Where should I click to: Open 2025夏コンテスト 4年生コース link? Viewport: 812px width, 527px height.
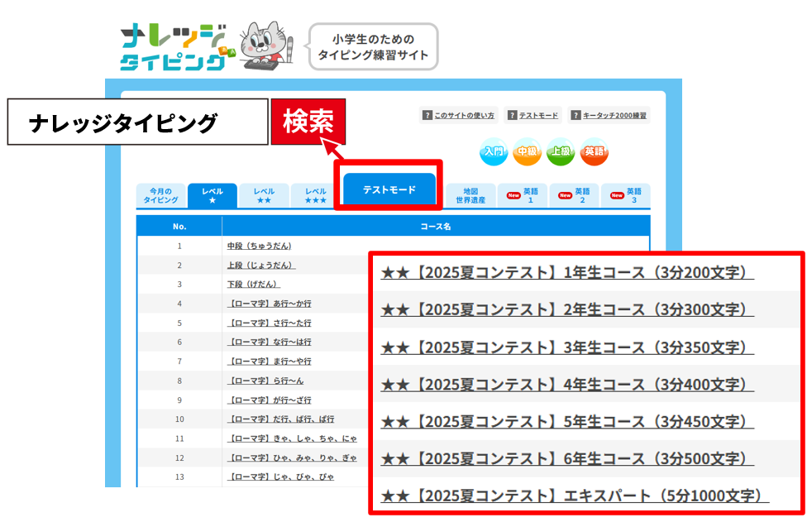tap(567, 385)
